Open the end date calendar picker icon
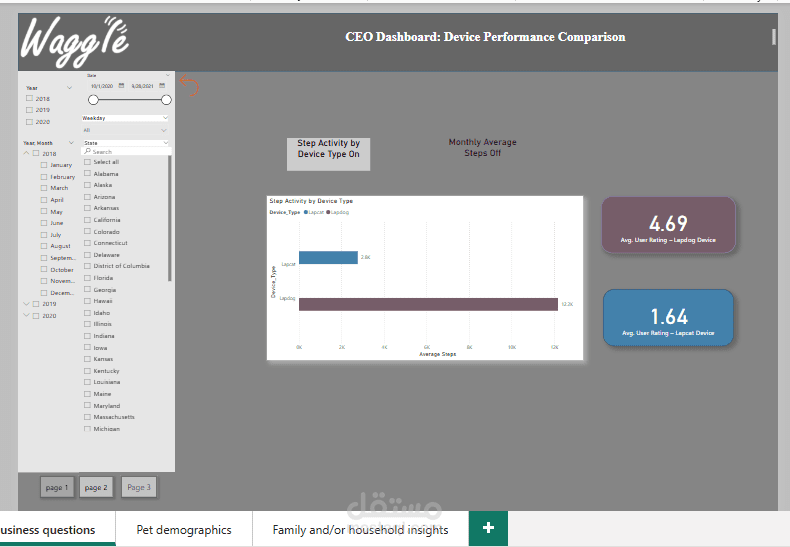The image size is (790, 547). 162,86
